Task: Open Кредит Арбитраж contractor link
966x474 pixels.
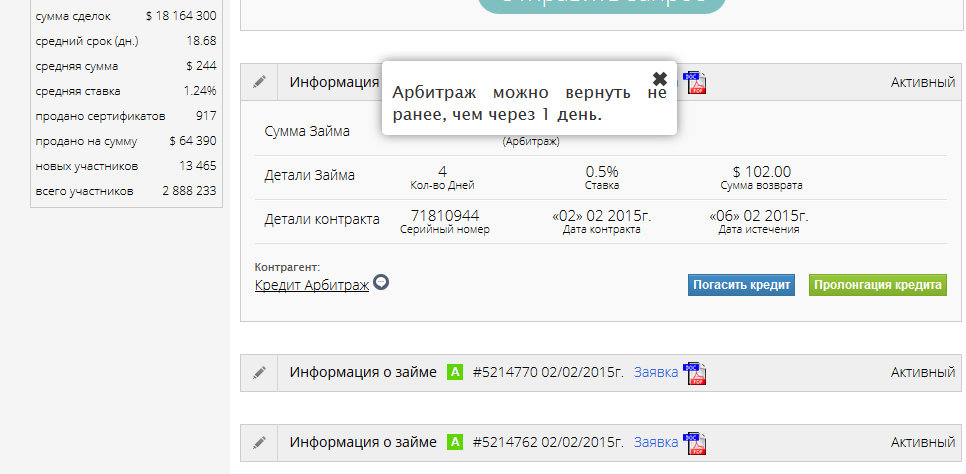Action: point(312,285)
